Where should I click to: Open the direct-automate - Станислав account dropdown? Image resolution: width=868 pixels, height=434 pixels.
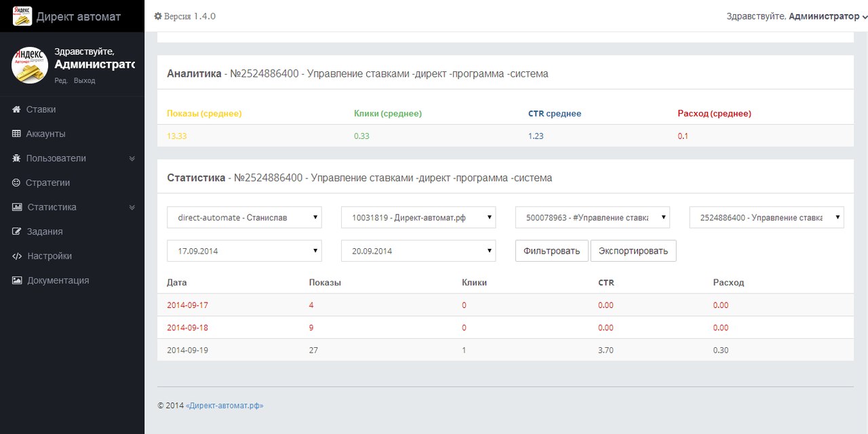tap(244, 218)
